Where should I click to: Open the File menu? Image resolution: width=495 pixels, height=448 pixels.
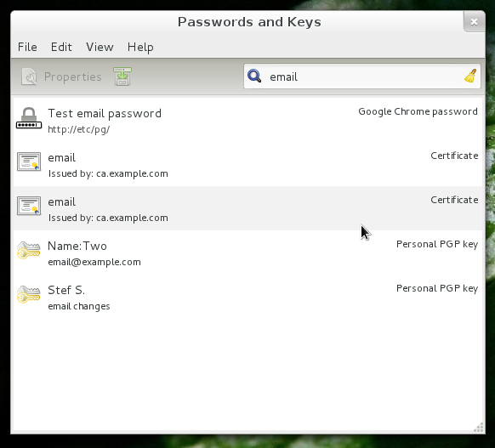coord(27,47)
